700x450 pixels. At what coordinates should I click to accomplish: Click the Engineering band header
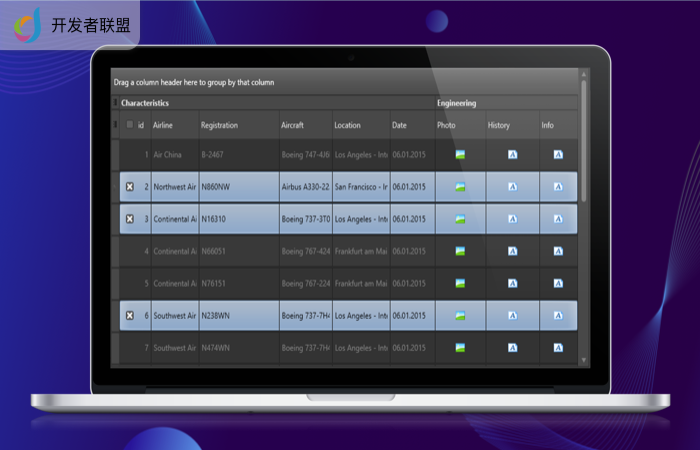457,103
